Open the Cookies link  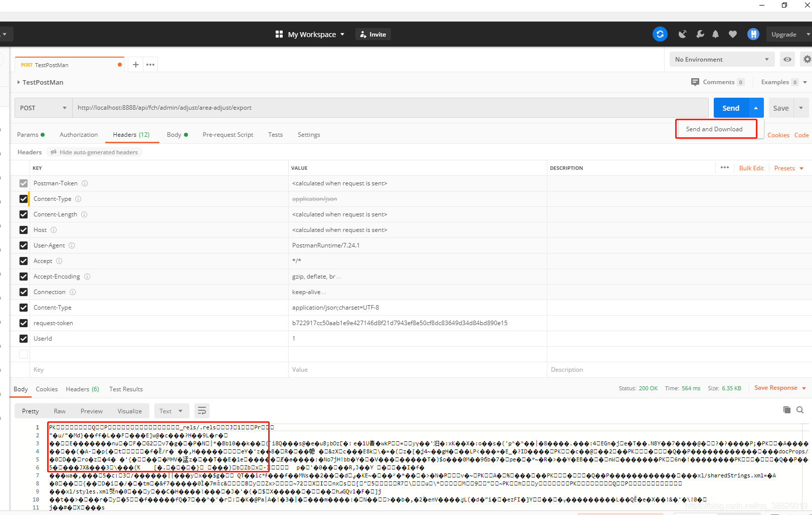coord(778,135)
